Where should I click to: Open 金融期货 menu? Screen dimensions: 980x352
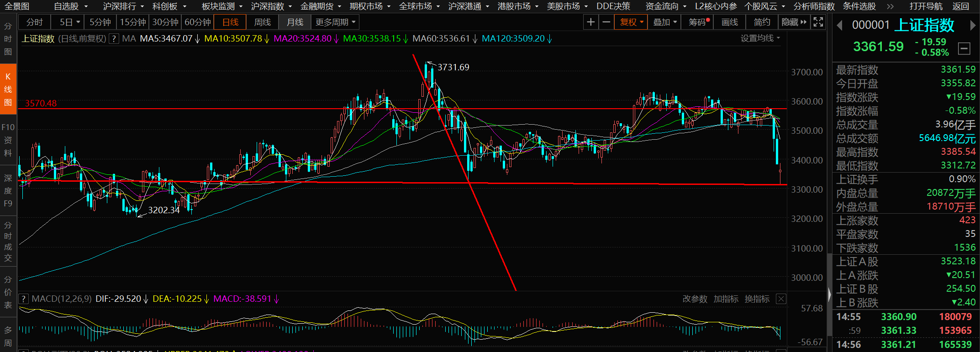[x=321, y=6]
